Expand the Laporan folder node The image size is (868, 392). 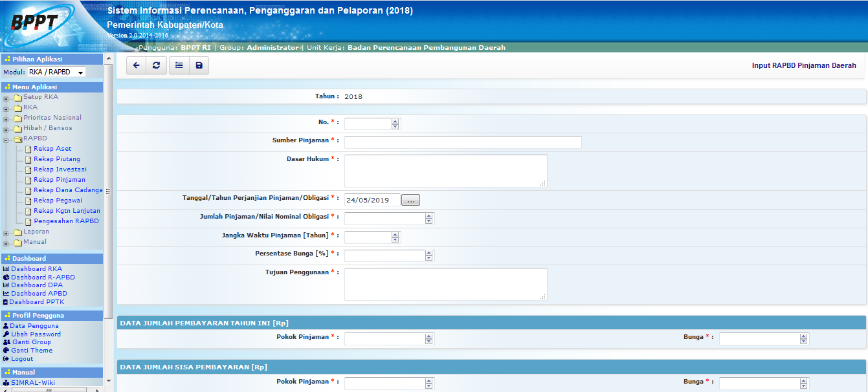pos(6,232)
